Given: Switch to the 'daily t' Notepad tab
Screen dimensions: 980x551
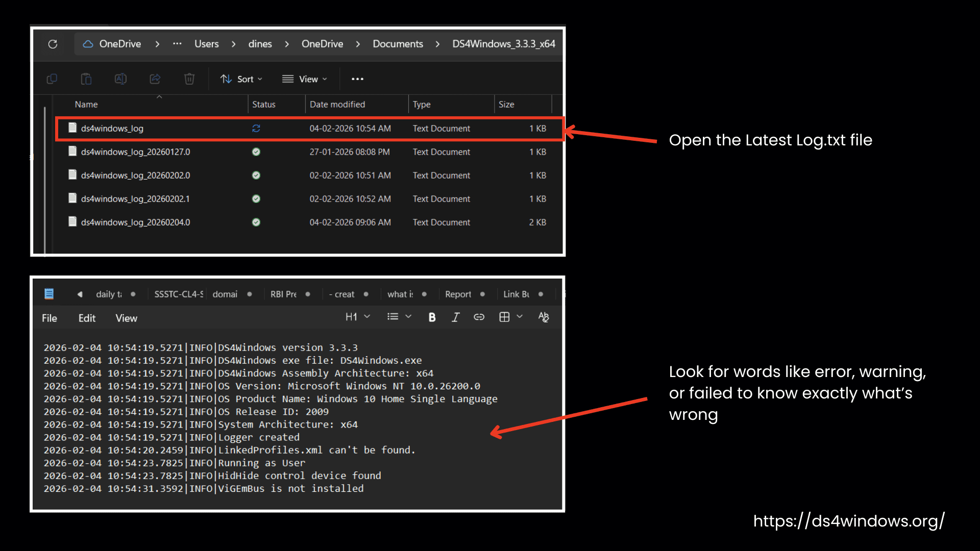Looking at the screenshot, I should (x=109, y=294).
